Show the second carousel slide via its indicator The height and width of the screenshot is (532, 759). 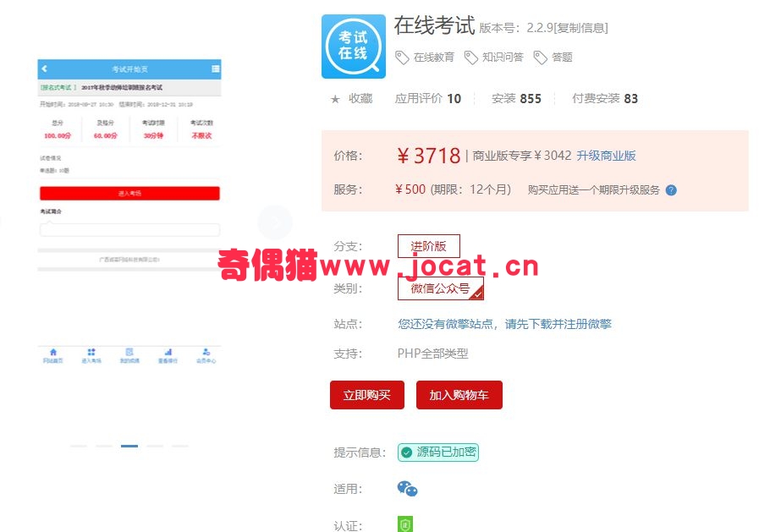pos(104,446)
